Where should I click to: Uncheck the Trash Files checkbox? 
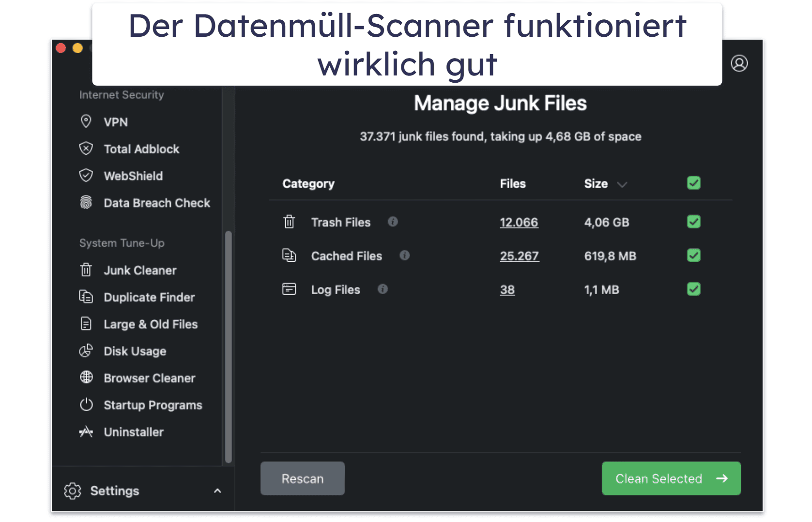693,222
